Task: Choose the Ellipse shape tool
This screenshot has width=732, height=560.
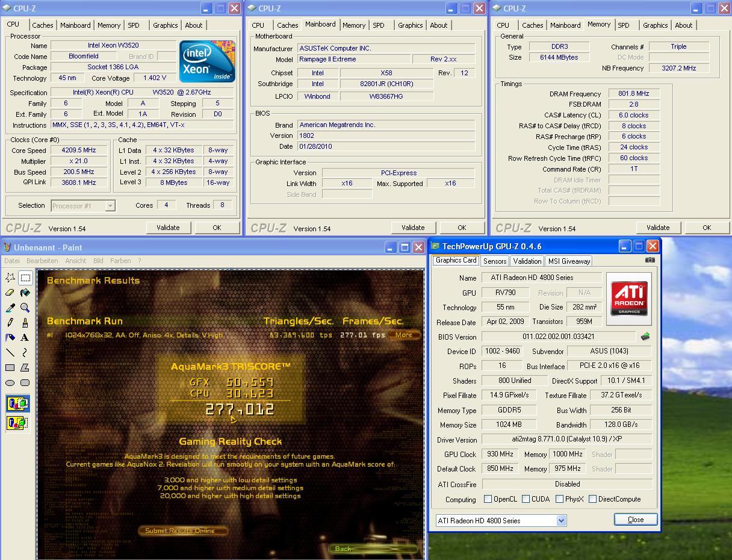Action: (10, 383)
